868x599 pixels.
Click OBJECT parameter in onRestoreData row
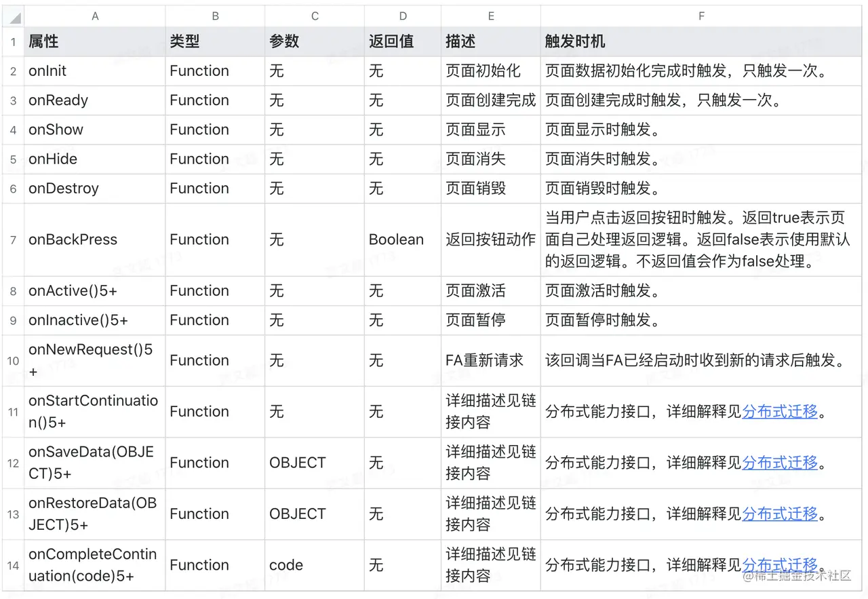coord(315,514)
